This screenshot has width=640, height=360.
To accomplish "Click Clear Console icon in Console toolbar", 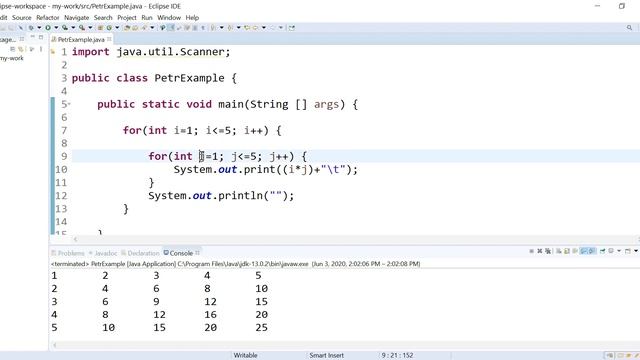I will point(559,251).
